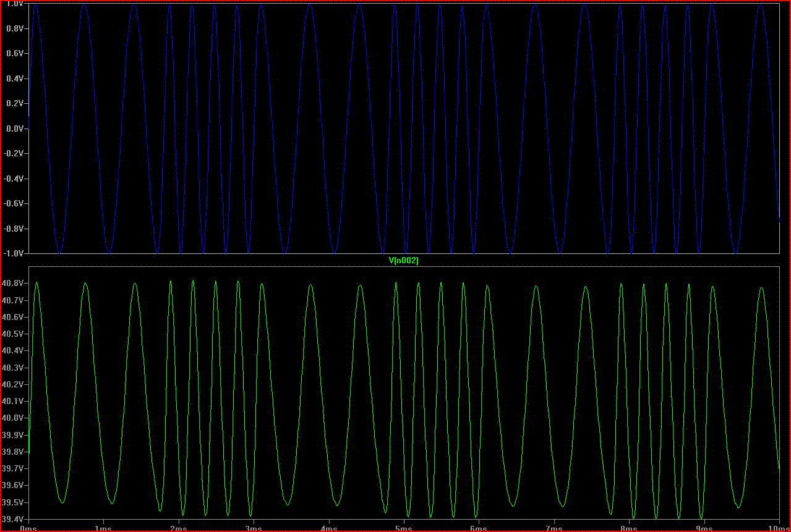Click the 39.6V label on lower plot axis
The height and width of the screenshot is (532, 791).
[x=13, y=486]
